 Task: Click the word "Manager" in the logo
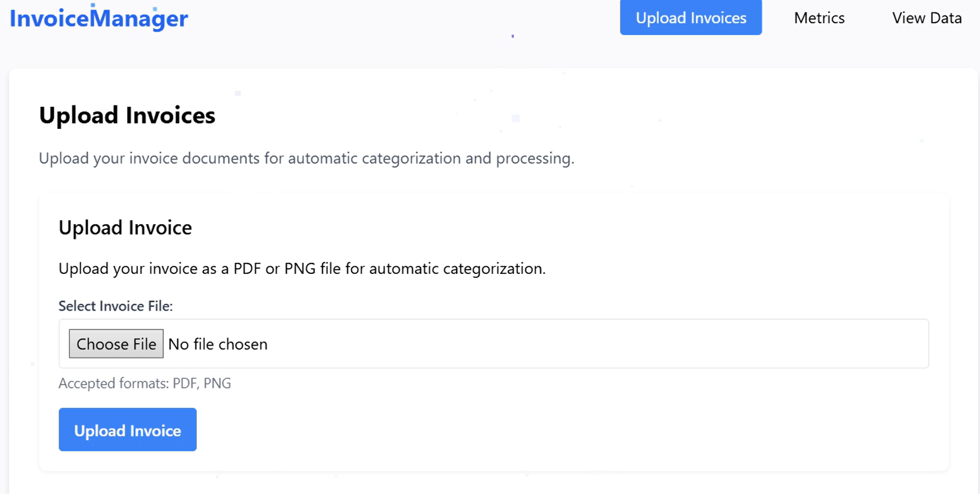coord(139,19)
